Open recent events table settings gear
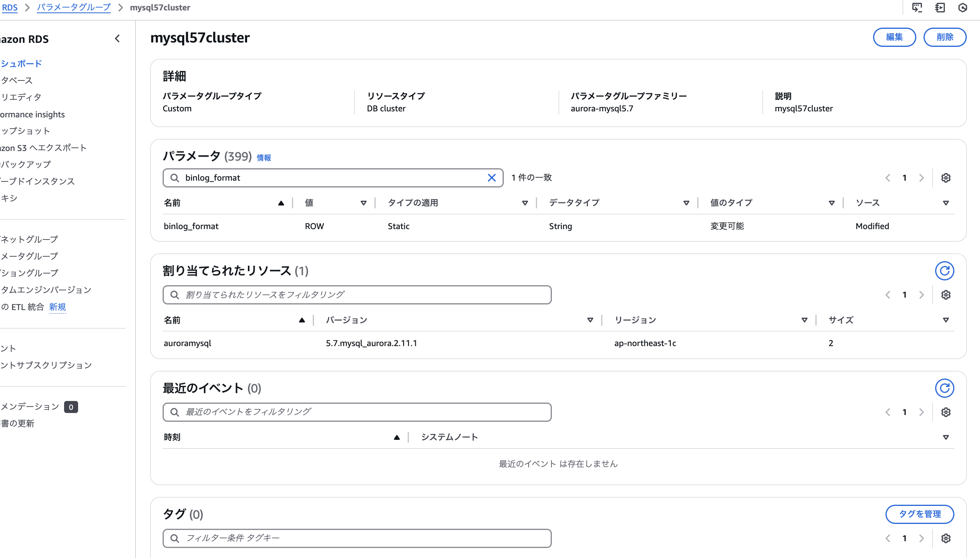This screenshot has width=980, height=558. 946,412
